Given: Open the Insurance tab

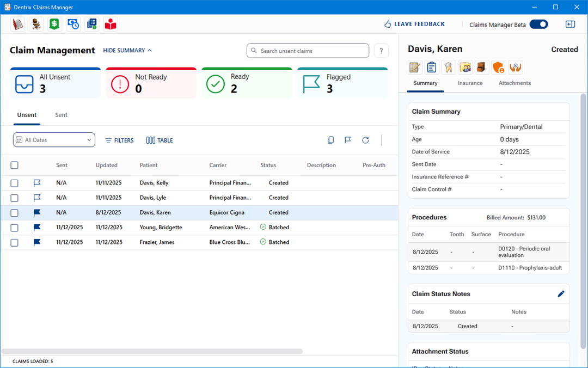Looking at the screenshot, I should (x=470, y=83).
